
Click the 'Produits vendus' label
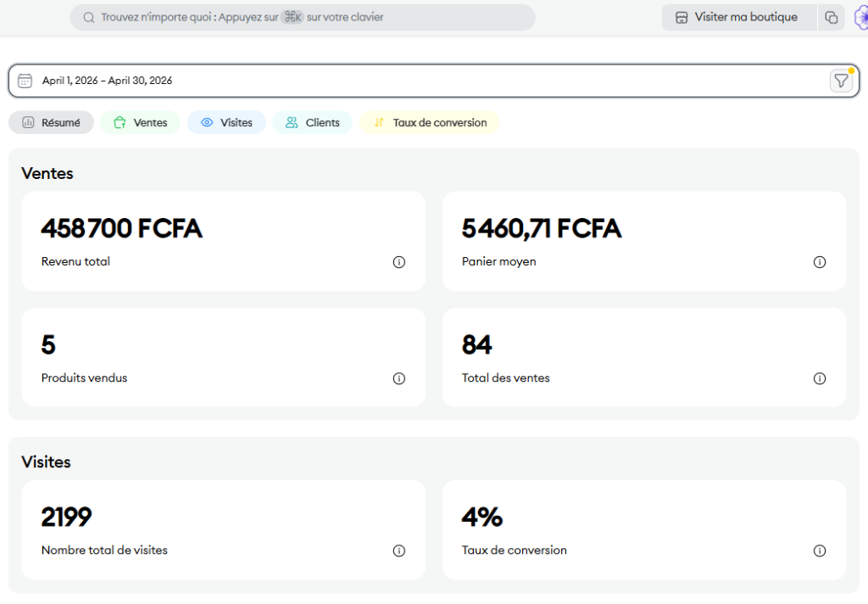tap(84, 377)
